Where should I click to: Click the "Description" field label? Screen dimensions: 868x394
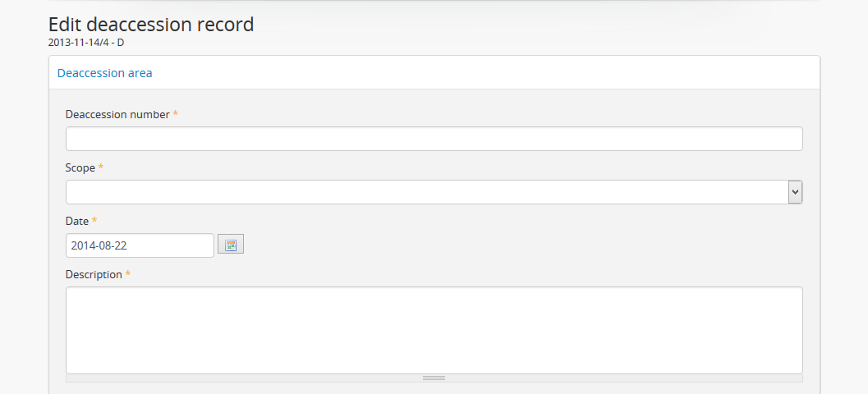pos(94,274)
